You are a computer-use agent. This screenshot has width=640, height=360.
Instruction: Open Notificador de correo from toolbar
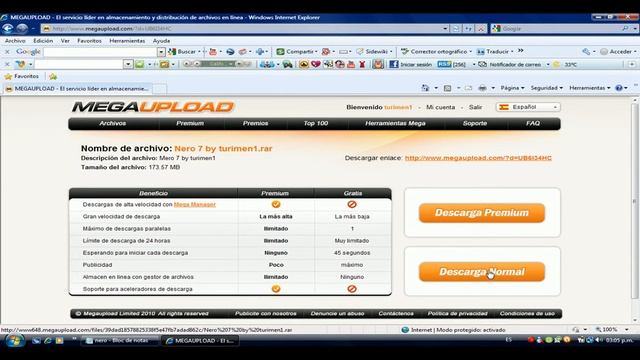point(510,64)
